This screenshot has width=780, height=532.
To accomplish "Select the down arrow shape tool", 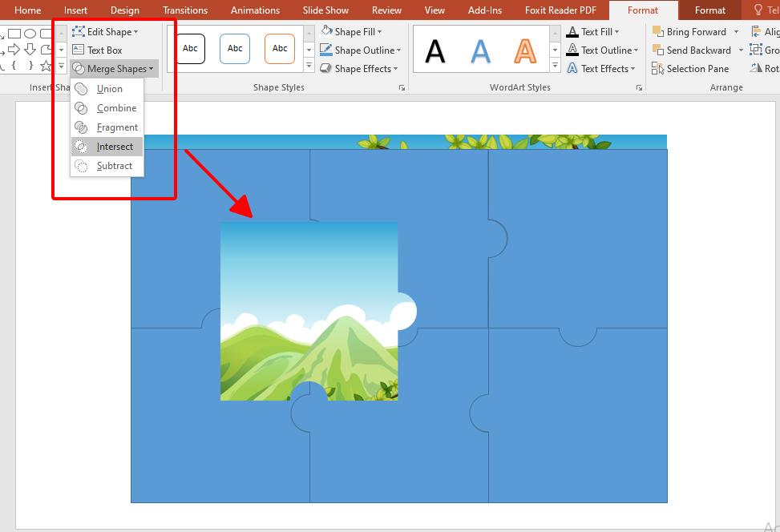I will click(x=29, y=49).
